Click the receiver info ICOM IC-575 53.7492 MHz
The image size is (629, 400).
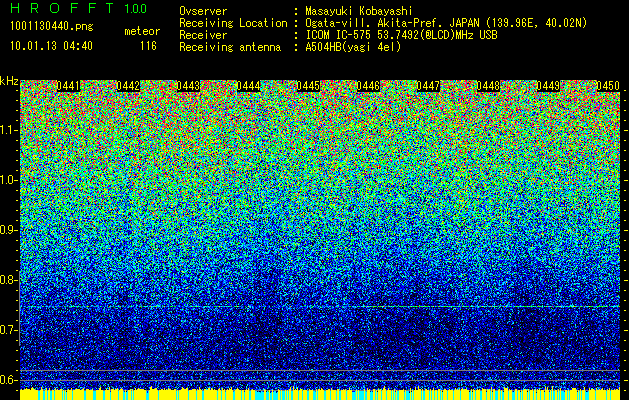(402, 35)
